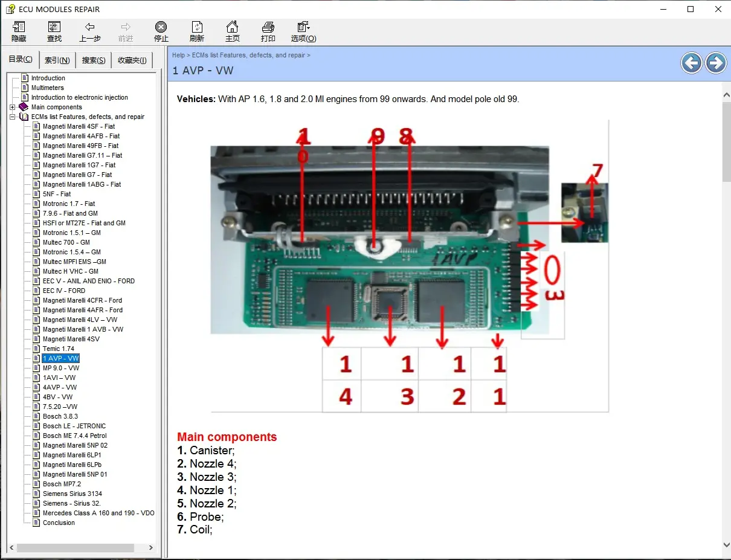Select the Bosch 3.8.3 topic
Screen dimensions: 731x560
(59, 416)
